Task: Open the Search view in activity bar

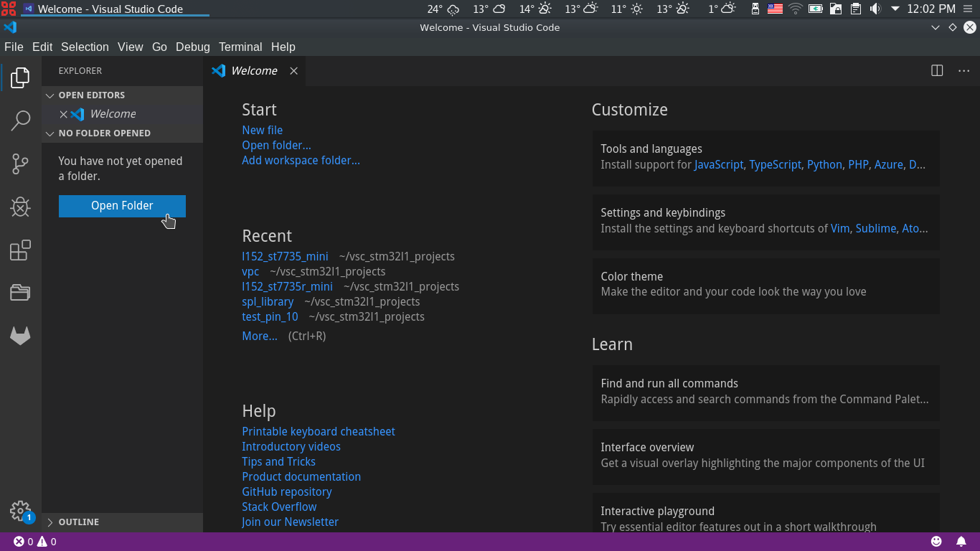Action: pyautogui.click(x=20, y=121)
